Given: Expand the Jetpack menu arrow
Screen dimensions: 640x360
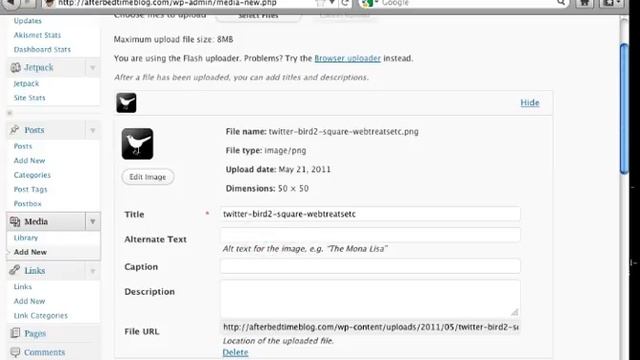Looking at the screenshot, I should click(x=93, y=68).
